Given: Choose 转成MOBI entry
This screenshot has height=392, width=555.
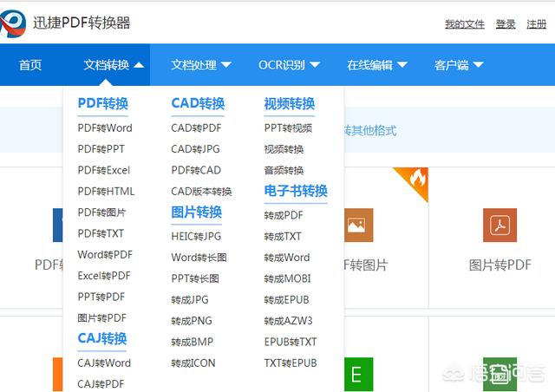Looking at the screenshot, I should click(287, 278).
